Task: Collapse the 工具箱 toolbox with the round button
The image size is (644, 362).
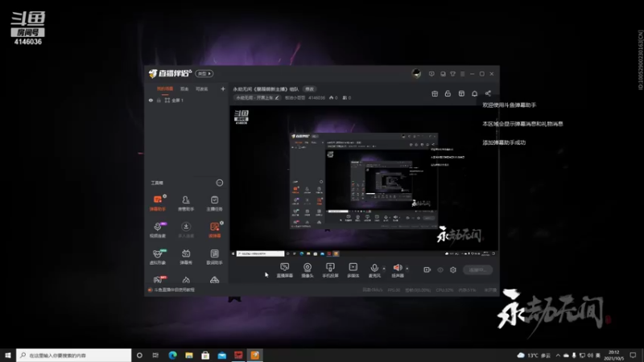Action: [x=220, y=183]
